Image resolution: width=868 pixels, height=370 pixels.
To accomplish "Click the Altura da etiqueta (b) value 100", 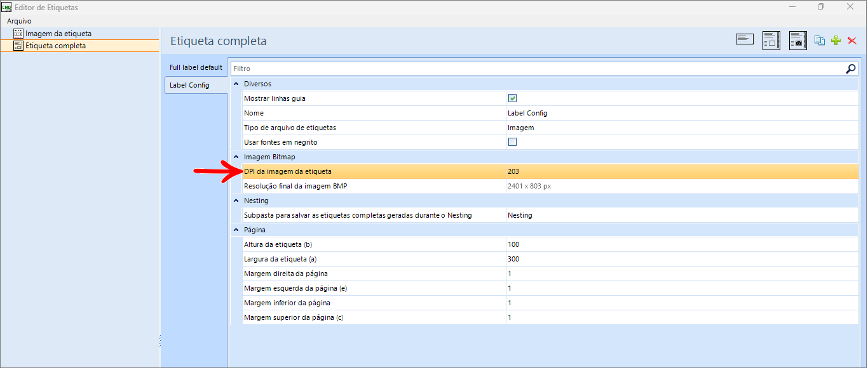I will [513, 244].
